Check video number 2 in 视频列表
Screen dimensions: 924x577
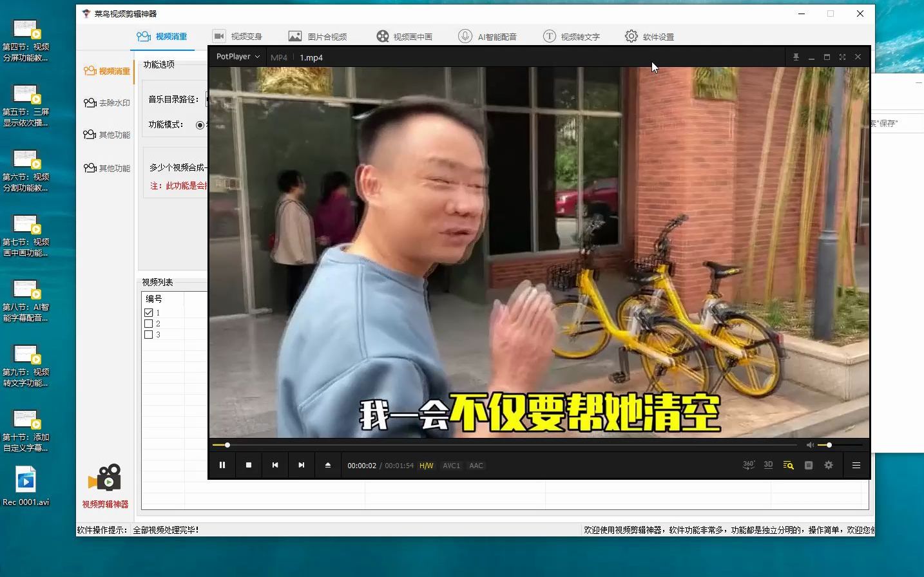[148, 323]
